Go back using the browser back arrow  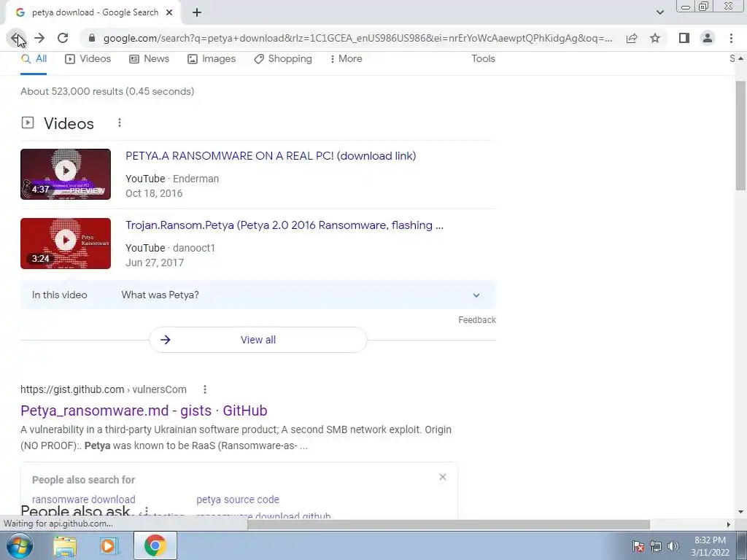tap(17, 38)
